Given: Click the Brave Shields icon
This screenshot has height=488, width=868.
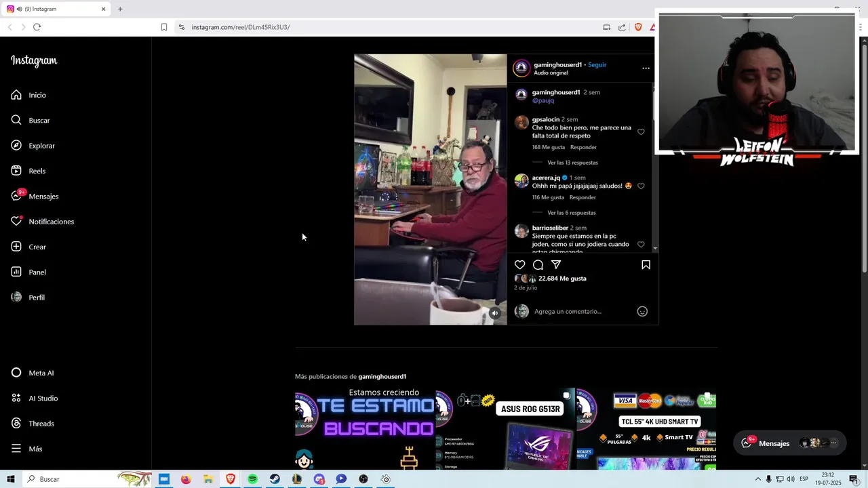Looking at the screenshot, I should (x=638, y=27).
